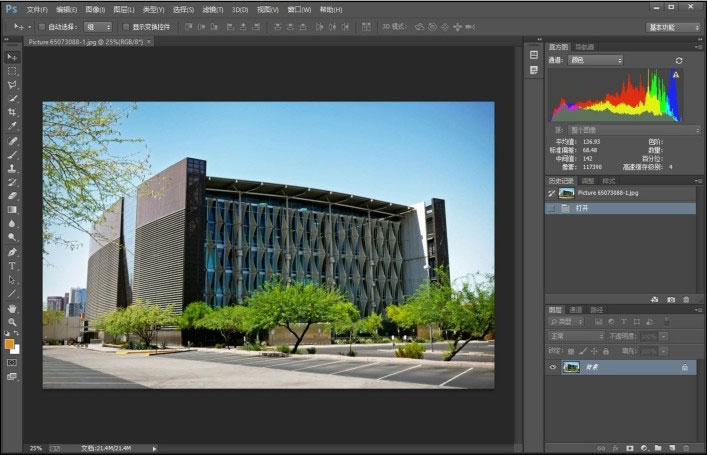The height and width of the screenshot is (455, 707).
Task: Select the Move tool in the toolbox
Action: [x=12, y=57]
